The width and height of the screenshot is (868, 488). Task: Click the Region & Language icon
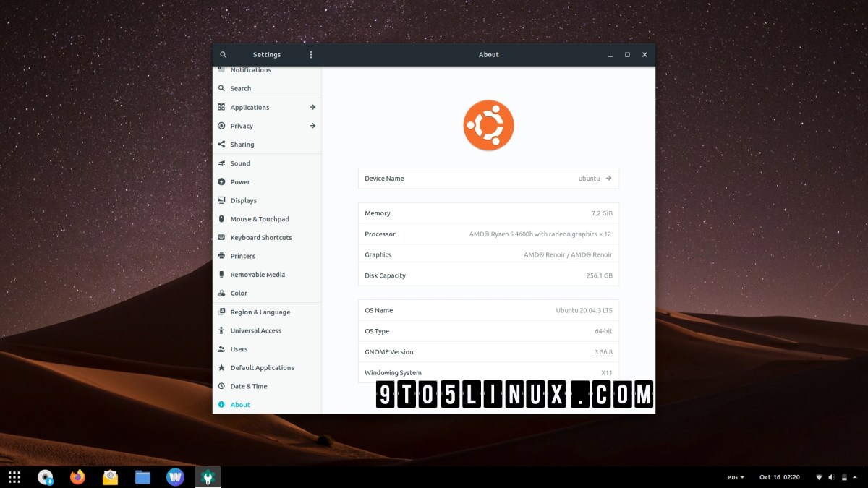click(x=221, y=312)
